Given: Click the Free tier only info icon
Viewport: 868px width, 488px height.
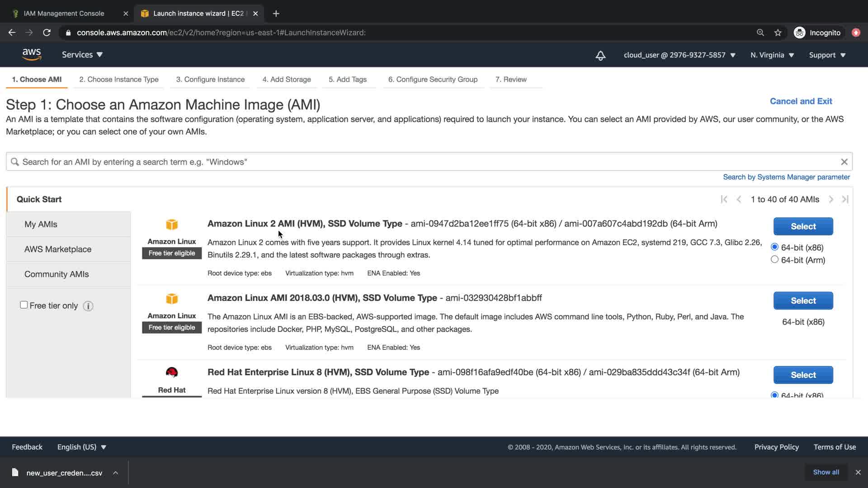Looking at the screenshot, I should click(88, 306).
